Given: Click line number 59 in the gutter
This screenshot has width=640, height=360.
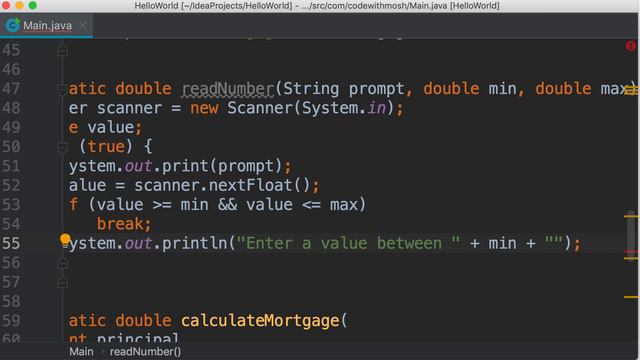Looking at the screenshot, I should point(11,320).
